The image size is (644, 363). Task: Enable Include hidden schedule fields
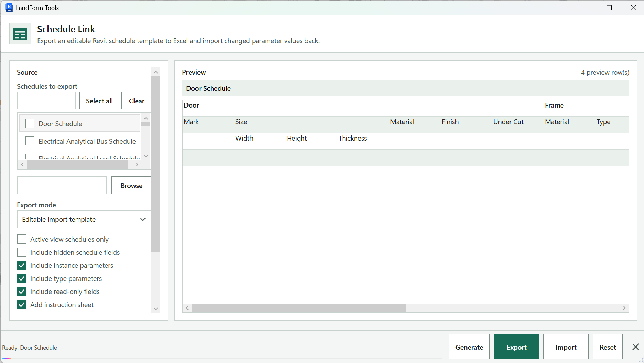click(x=22, y=252)
